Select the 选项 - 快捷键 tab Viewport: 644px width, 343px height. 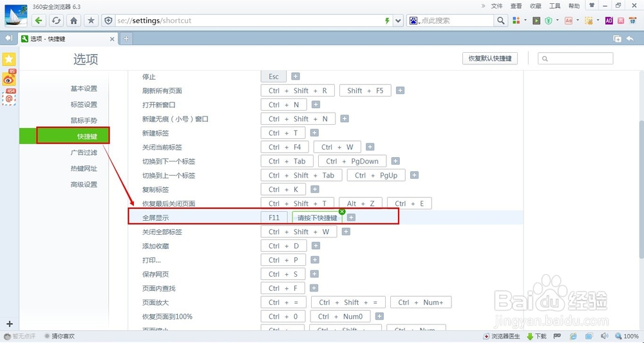[68, 39]
